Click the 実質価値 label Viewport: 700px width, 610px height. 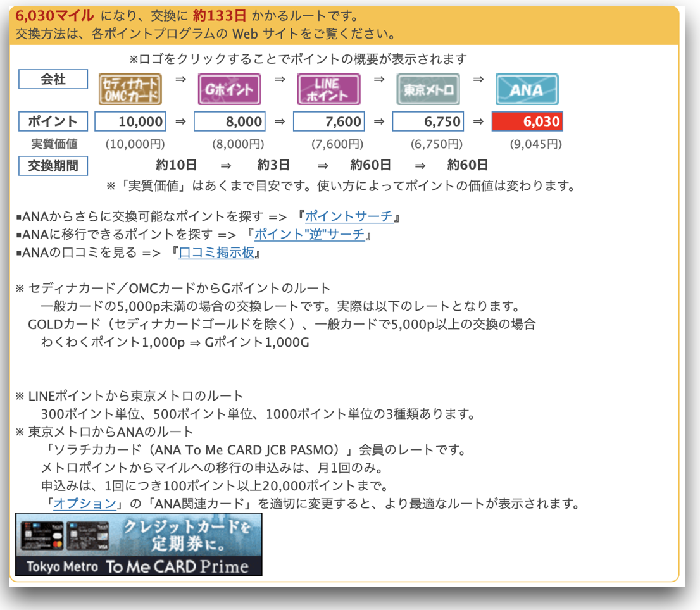tap(54, 144)
